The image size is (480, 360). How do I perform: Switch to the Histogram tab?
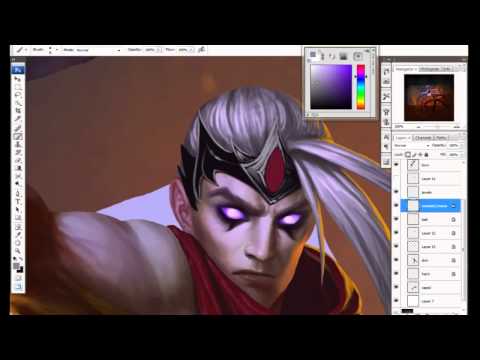click(430, 69)
